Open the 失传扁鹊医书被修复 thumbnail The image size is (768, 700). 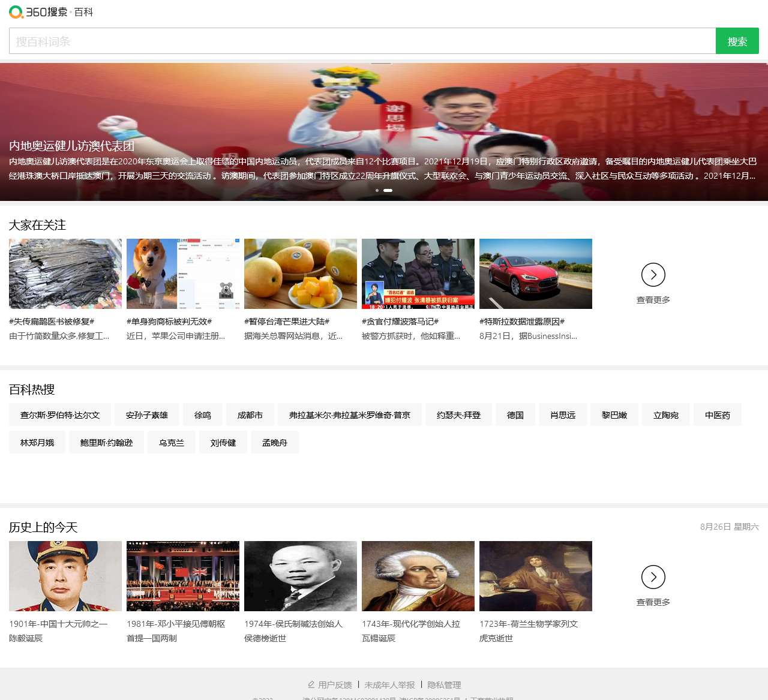tap(65, 274)
